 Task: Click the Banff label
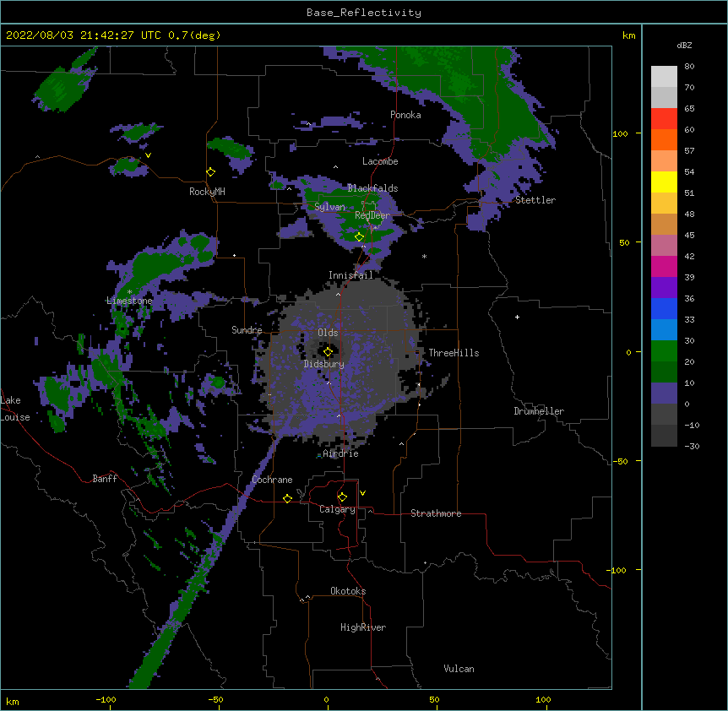point(105,479)
